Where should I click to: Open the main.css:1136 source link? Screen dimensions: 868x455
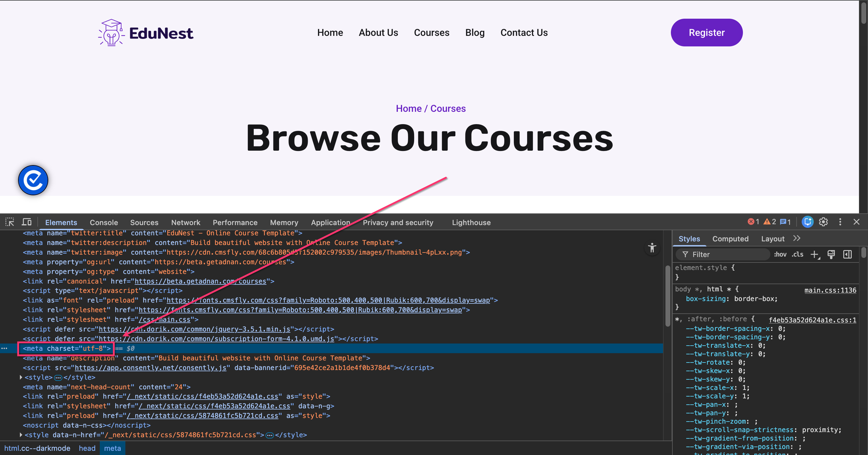(x=830, y=290)
